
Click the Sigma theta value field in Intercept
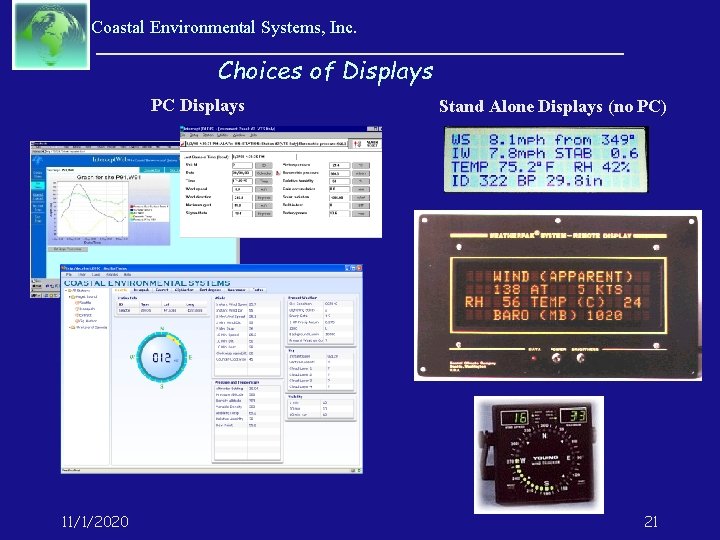pyautogui.click(x=242, y=214)
